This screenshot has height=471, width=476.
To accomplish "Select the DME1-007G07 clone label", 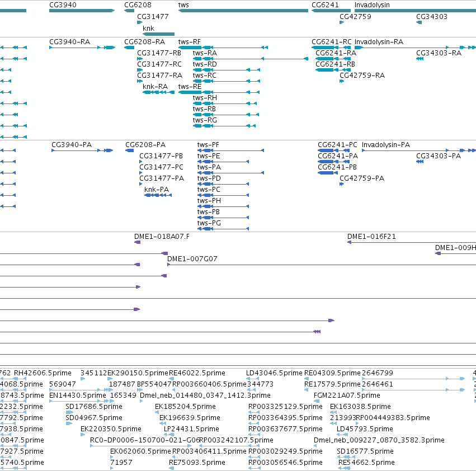I will click(x=192, y=259).
